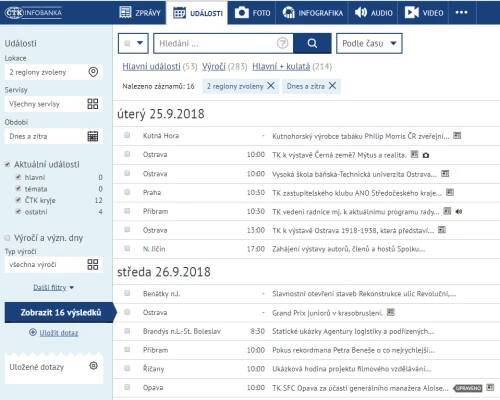
Task: Open the INFOGRAFIKA tab
Action: click(x=312, y=13)
